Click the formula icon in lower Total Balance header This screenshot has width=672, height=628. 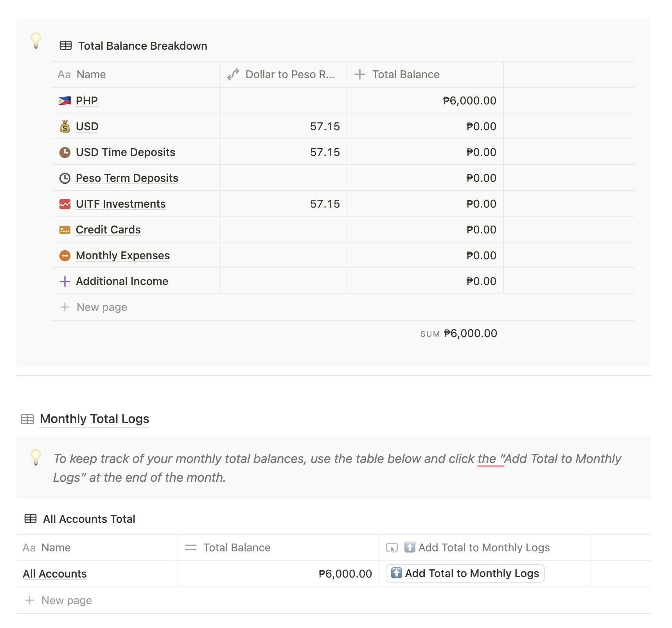pos(191,547)
